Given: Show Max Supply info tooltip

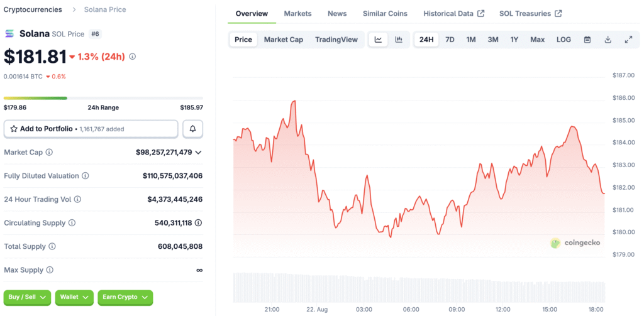Looking at the screenshot, I should 49,270.
